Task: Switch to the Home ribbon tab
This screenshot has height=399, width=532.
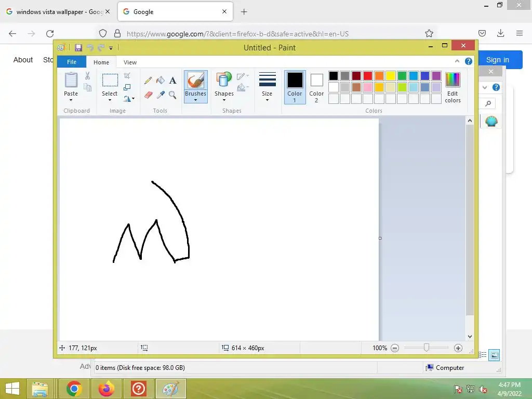Action: [101, 62]
